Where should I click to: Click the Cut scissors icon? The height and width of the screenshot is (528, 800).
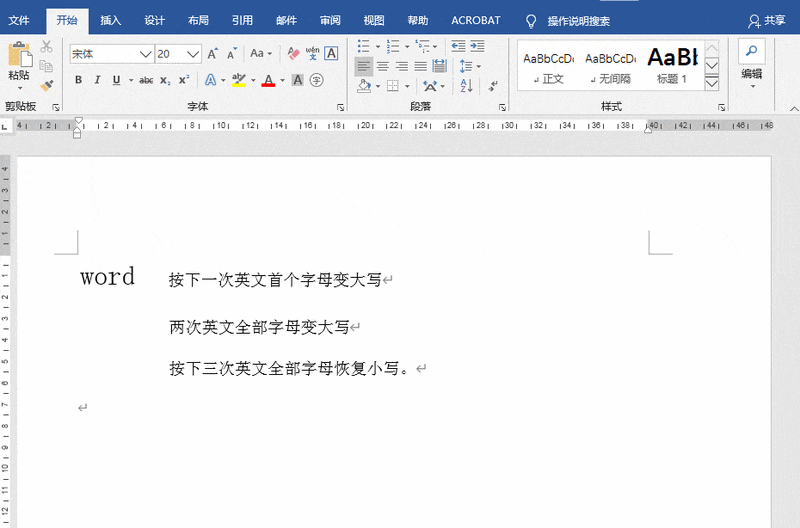coord(47,47)
